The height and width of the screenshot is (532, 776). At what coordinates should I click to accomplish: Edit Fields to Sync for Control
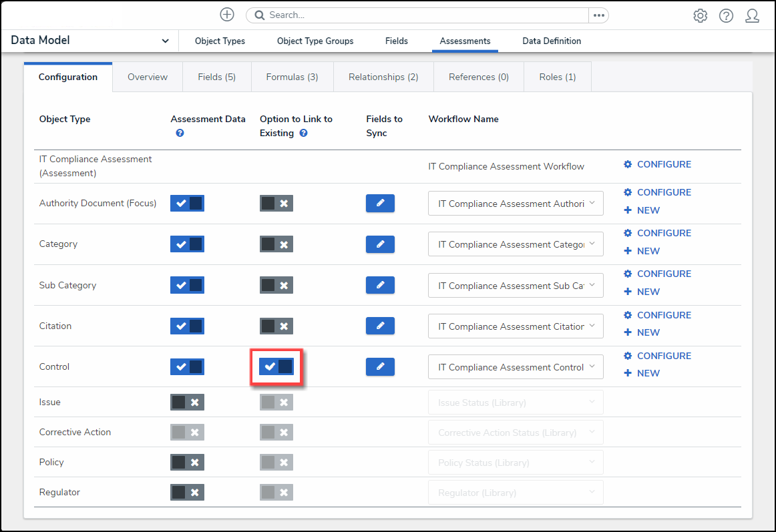(x=380, y=366)
